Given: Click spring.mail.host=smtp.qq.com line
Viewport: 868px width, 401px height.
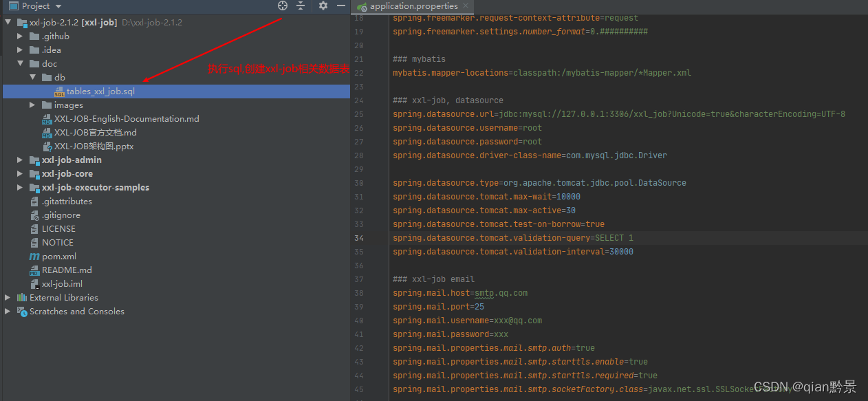Looking at the screenshot, I should pyautogui.click(x=460, y=293).
